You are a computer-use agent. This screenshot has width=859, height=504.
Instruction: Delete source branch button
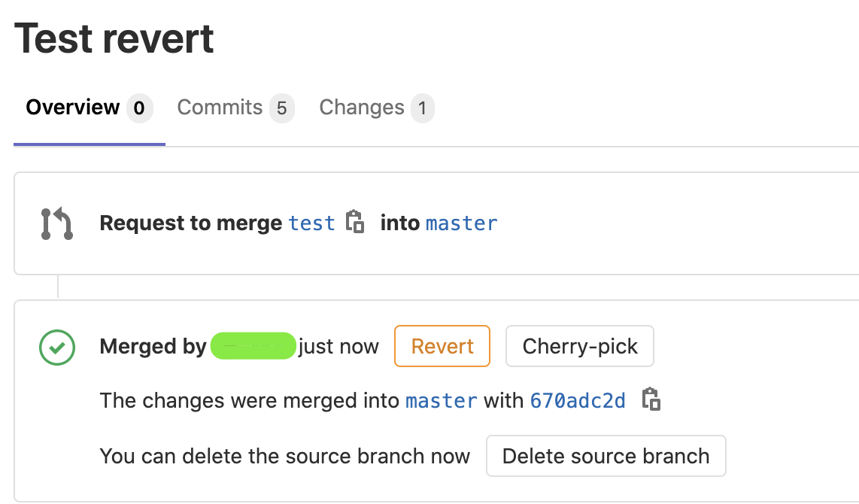[606, 456]
